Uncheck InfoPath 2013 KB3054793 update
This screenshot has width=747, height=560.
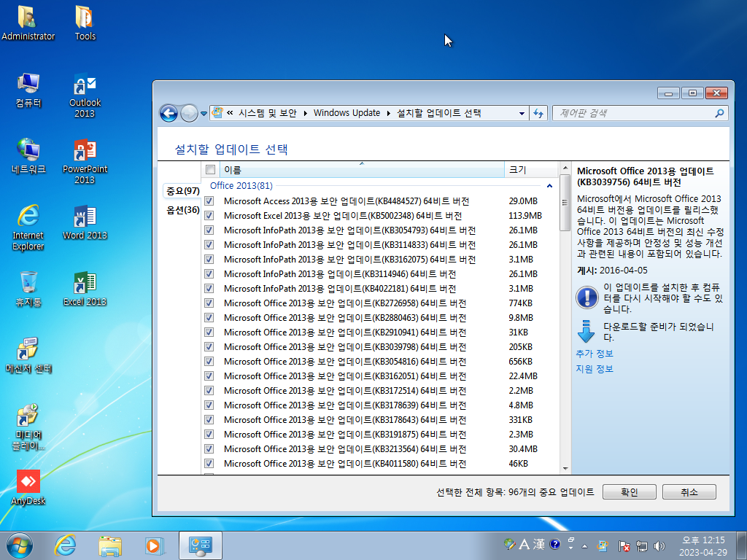(209, 230)
